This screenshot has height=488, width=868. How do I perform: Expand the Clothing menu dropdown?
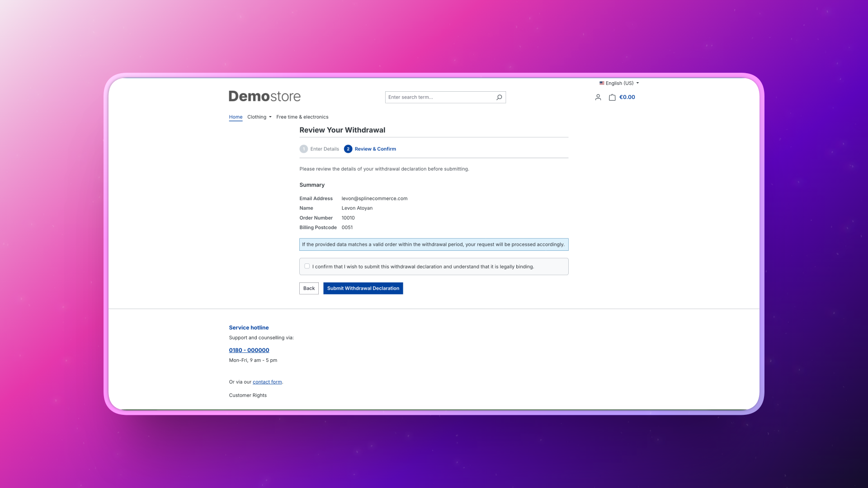pyautogui.click(x=259, y=117)
